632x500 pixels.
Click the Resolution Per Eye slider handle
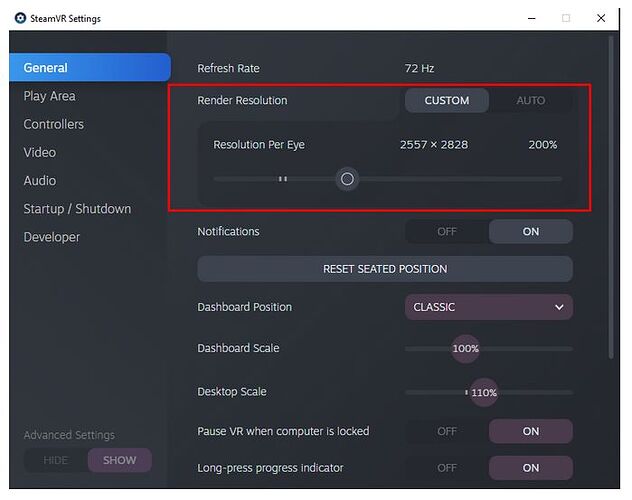pos(347,179)
